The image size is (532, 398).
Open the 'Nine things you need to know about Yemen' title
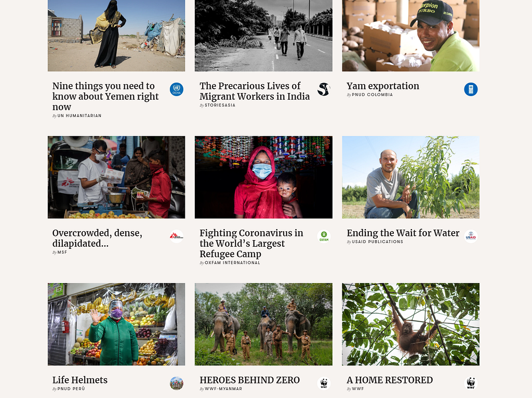105,96
